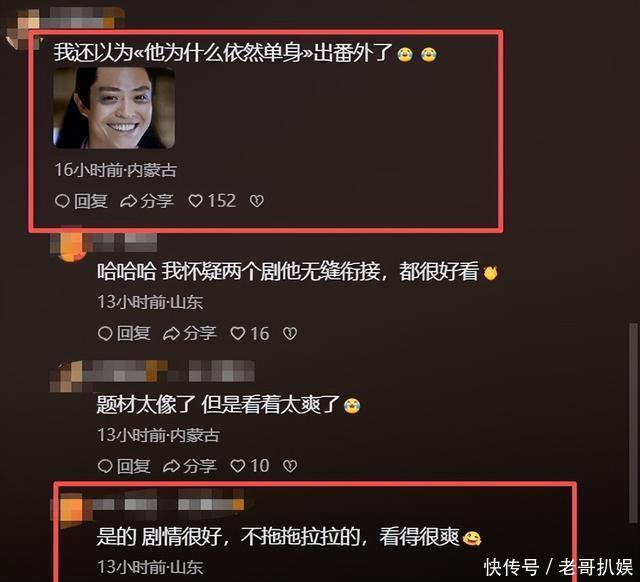
Task: Like the comment showing 10 likes
Action: tap(250, 466)
